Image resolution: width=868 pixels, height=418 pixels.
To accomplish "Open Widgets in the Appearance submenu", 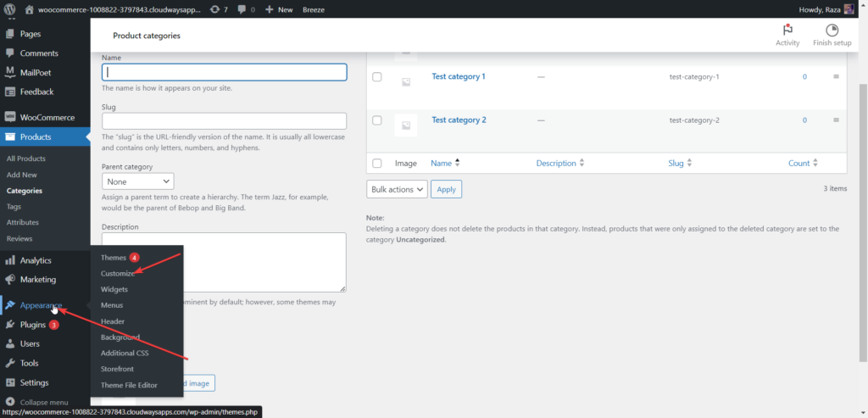I will pyautogui.click(x=114, y=289).
